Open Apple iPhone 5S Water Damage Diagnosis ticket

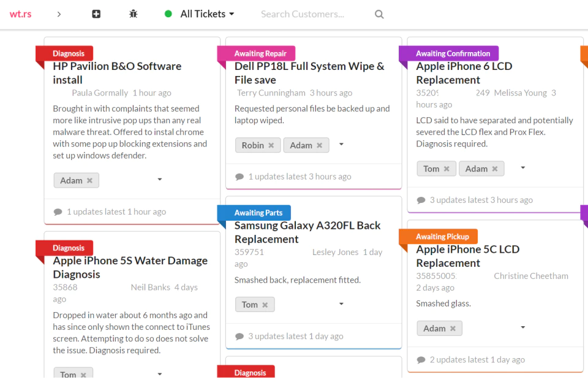click(130, 267)
